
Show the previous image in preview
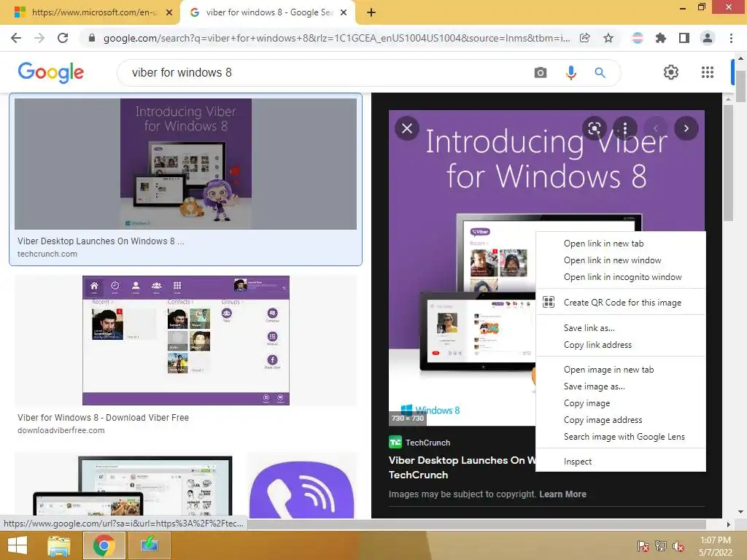point(656,128)
